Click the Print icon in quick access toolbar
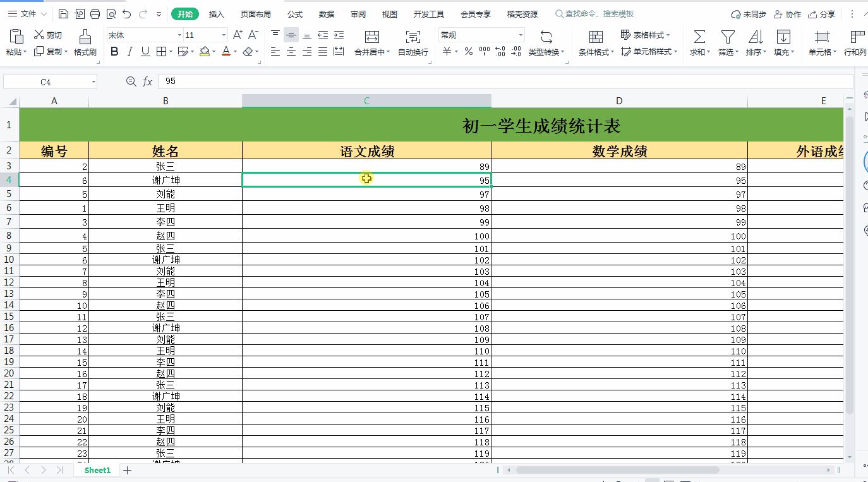This screenshot has width=868, height=482. click(x=95, y=14)
